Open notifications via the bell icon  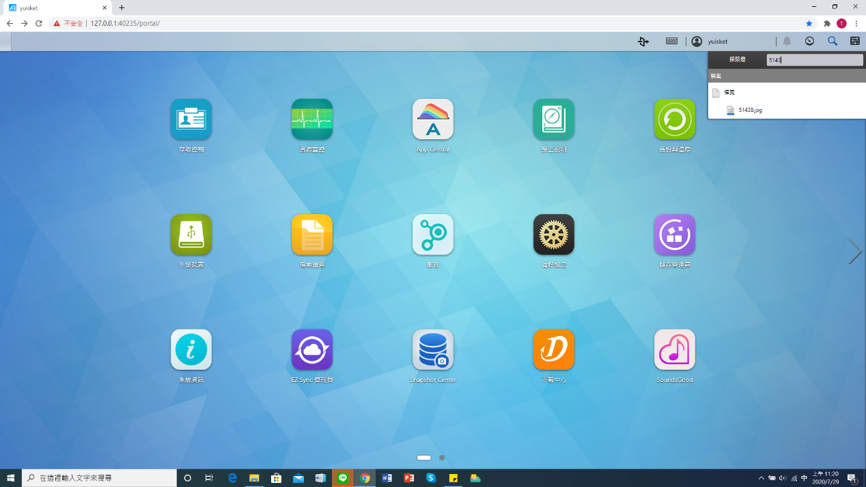787,41
